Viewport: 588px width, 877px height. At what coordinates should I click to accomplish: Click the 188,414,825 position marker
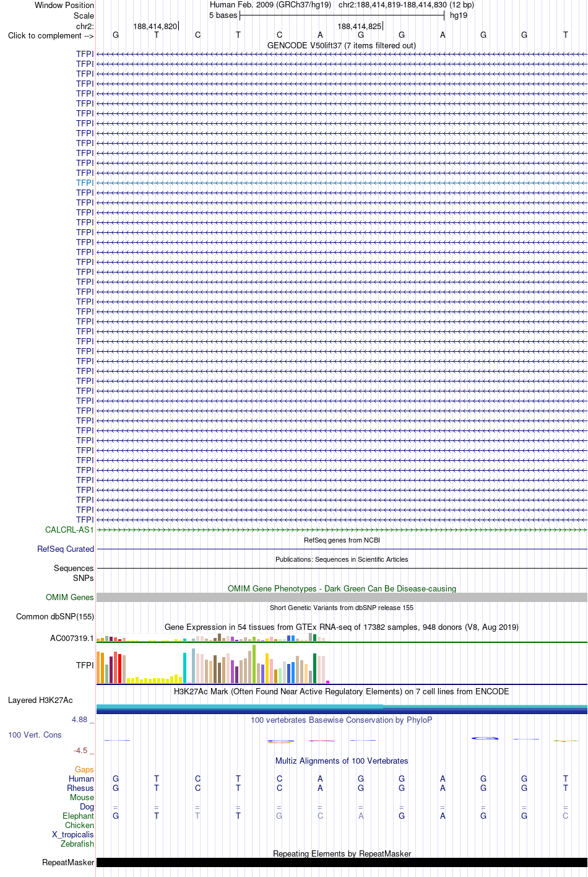tap(360, 26)
